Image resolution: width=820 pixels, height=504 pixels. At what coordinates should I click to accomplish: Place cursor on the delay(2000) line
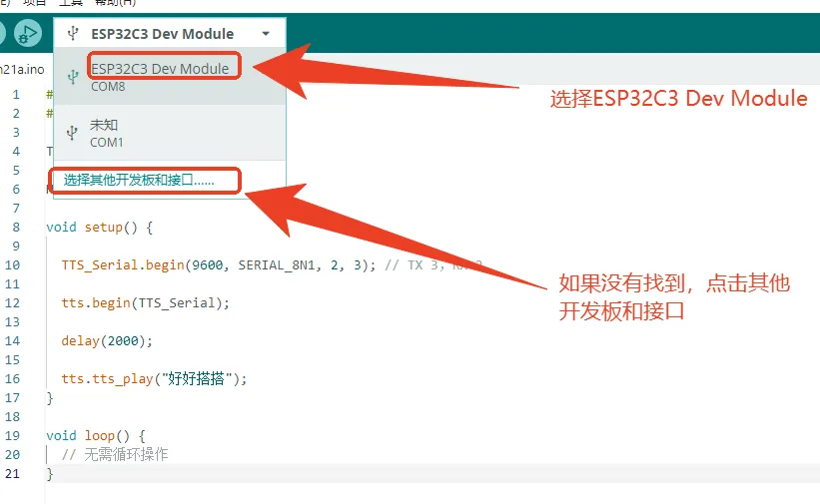pos(107,340)
